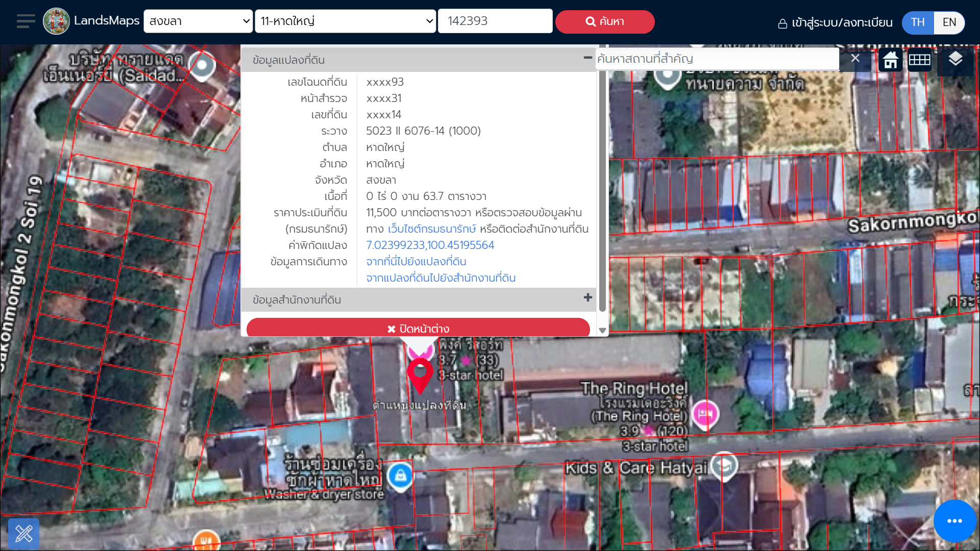Switch language to EN
Viewport: 980px width, 551px height.
pos(949,22)
